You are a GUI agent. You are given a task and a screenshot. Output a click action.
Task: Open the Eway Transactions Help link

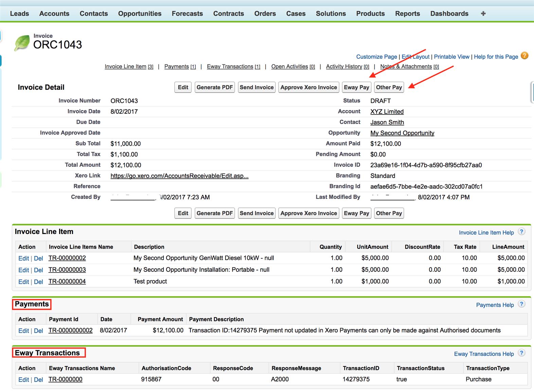[x=484, y=354]
